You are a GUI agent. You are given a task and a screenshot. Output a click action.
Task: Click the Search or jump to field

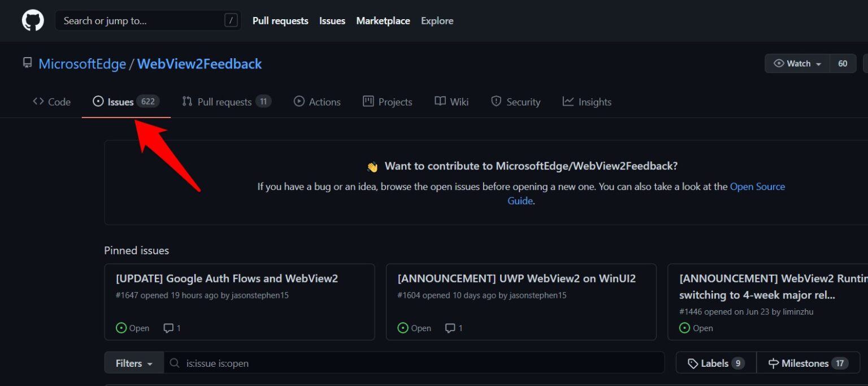148,21
